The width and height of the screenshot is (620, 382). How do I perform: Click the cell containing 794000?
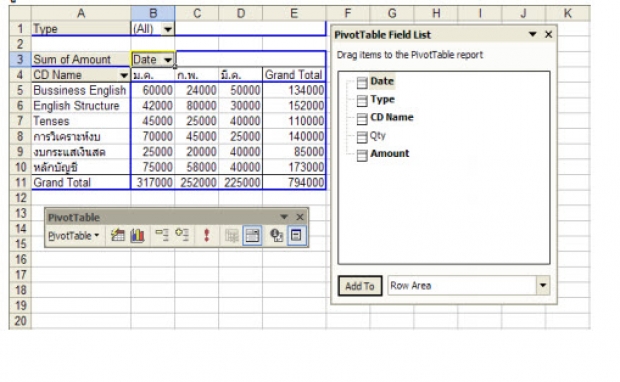[294, 182]
